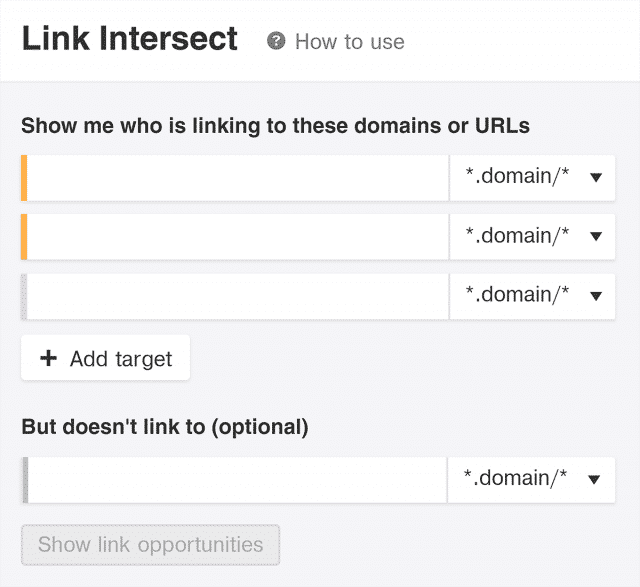Focus the third target URL input field

coord(238,296)
